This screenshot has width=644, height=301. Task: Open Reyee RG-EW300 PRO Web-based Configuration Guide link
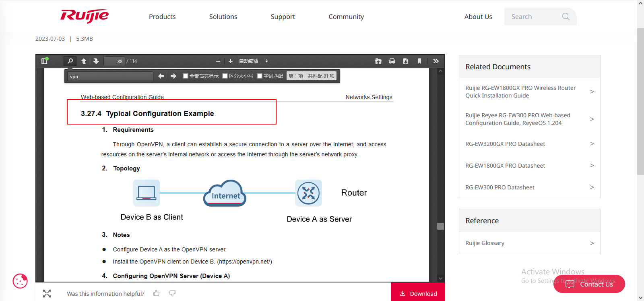click(518, 119)
